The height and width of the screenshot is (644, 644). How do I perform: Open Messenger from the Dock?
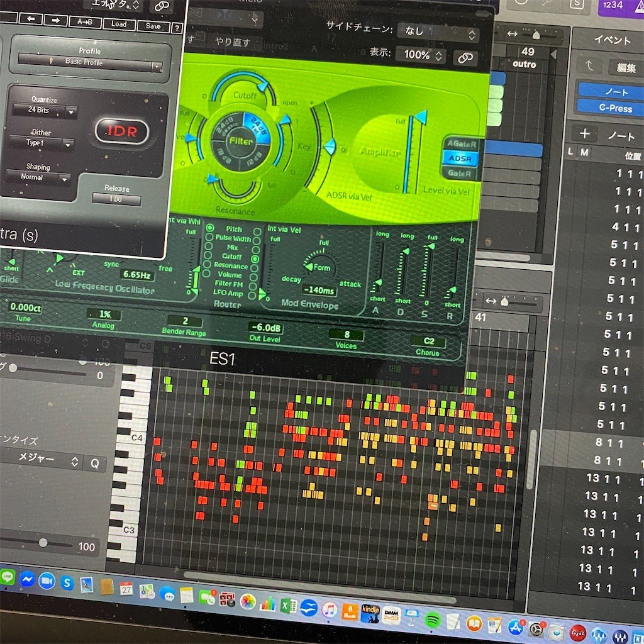[27, 579]
